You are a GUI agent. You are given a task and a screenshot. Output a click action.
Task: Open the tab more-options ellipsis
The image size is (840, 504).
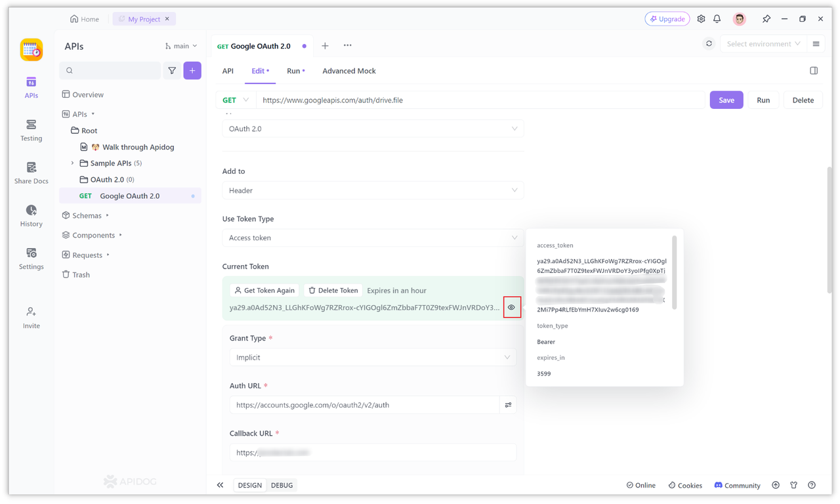[x=347, y=45]
